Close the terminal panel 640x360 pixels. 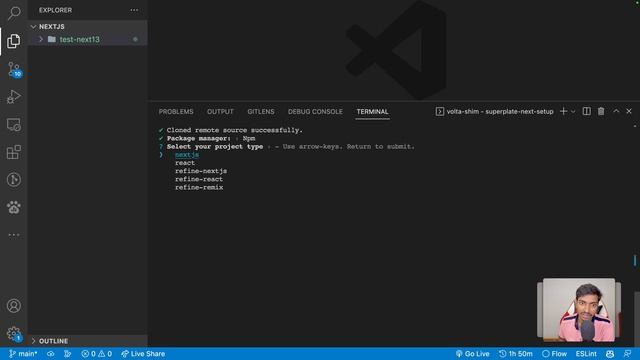[x=629, y=111]
